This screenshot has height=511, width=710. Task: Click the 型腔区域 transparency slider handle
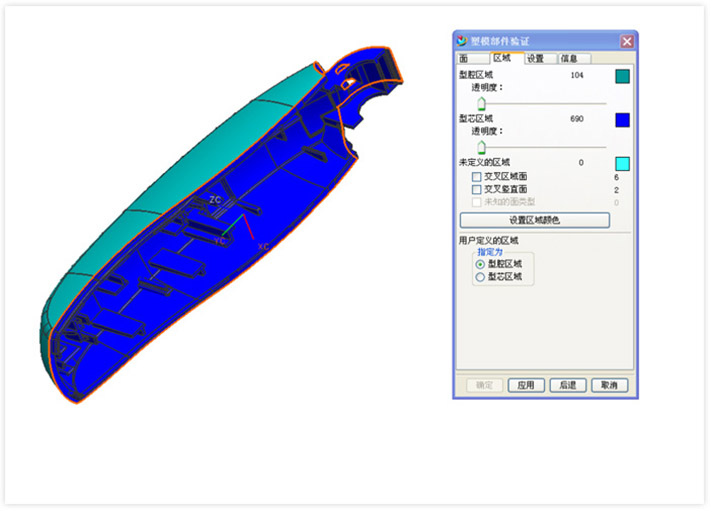(x=481, y=103)
